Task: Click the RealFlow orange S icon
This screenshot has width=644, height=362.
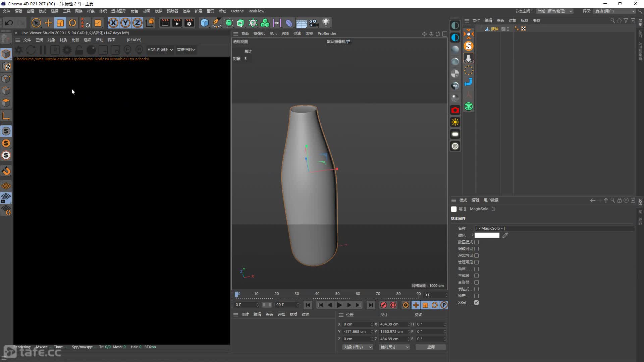Action: 469,46
